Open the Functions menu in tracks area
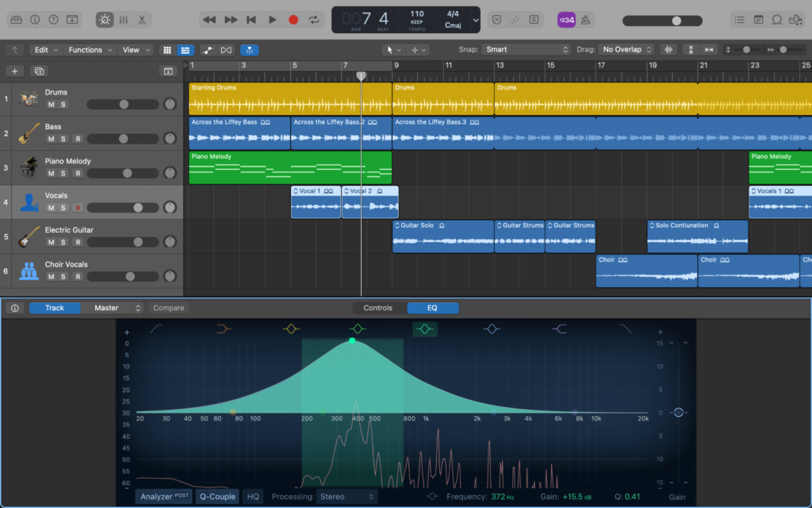This screenshot has height=508, width=812. tap(90, 50)
